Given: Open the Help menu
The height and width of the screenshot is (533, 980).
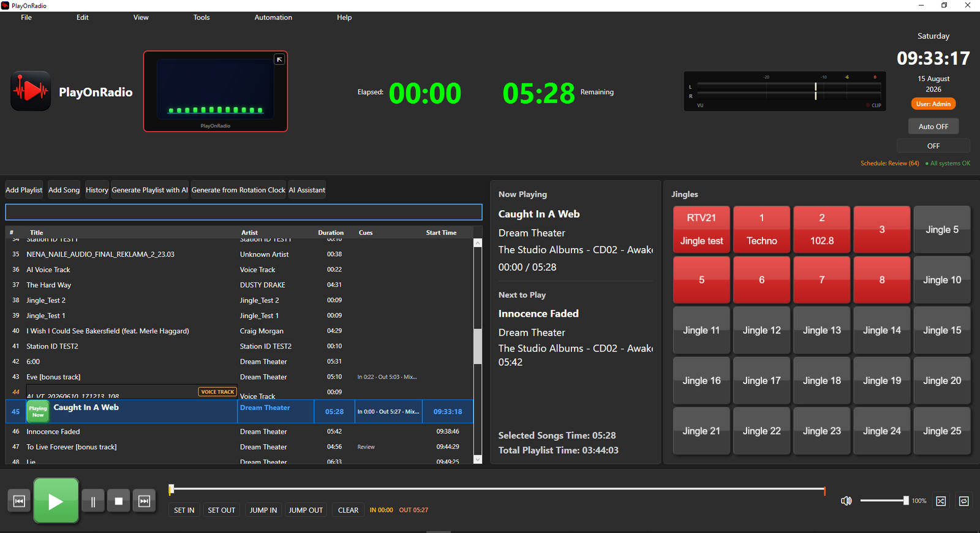Looking at the screenshot, I should click(x=344, y=17).
